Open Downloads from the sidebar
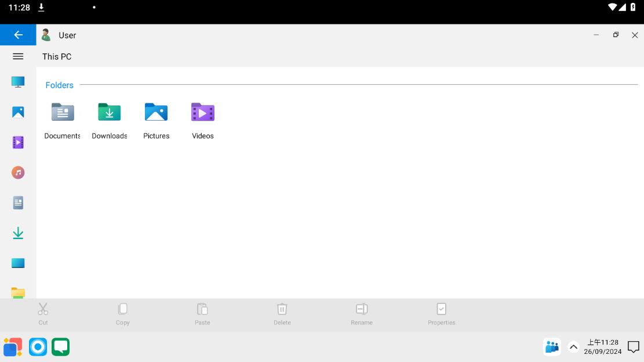The width and height of the screenshot is (644, 362). pos(18,233)
